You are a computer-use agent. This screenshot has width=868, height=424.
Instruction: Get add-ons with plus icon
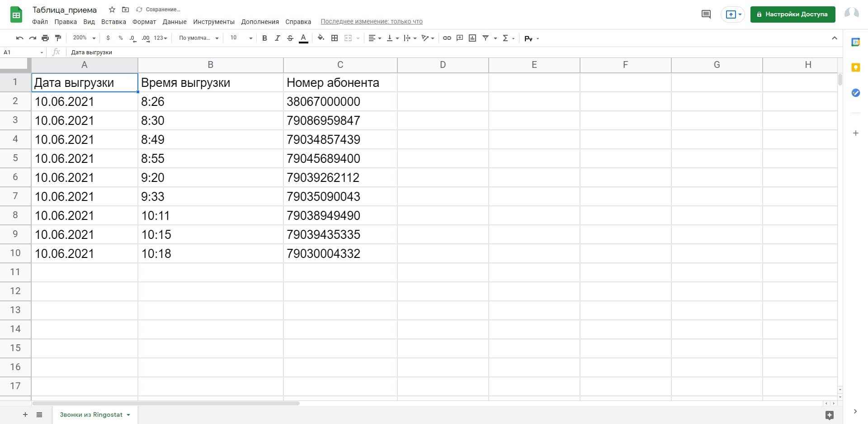tap(855, 133)
